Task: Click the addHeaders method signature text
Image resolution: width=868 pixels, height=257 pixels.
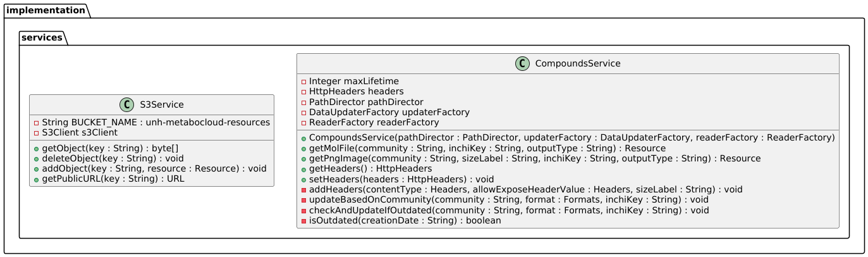Action: coord(526,189)
